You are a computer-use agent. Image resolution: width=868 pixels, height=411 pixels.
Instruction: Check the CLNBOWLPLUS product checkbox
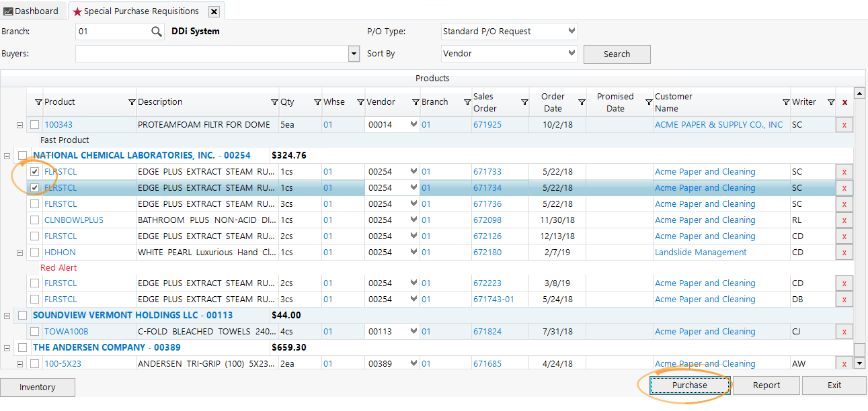click(x=35, y=220)
